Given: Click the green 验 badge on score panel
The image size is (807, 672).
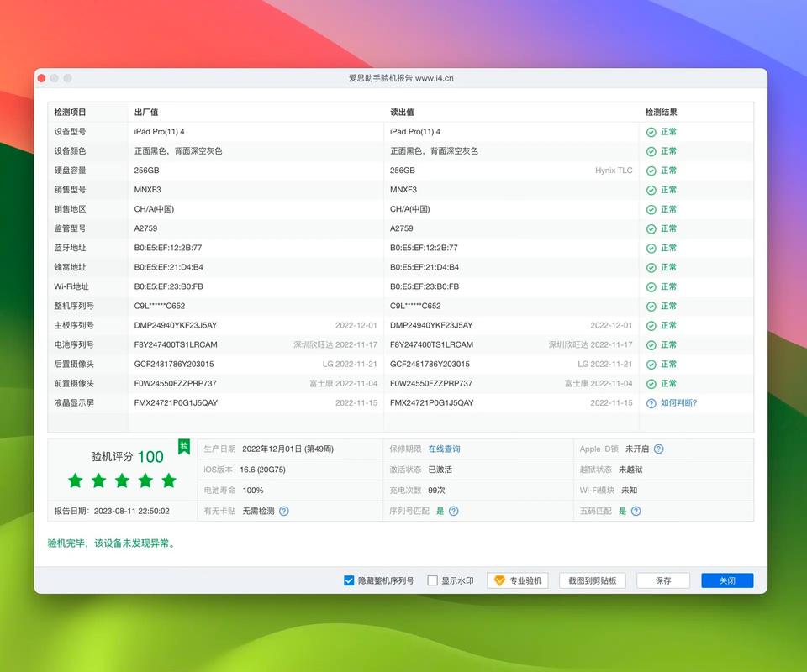Looking at the screenshot, I should point(183,447).
